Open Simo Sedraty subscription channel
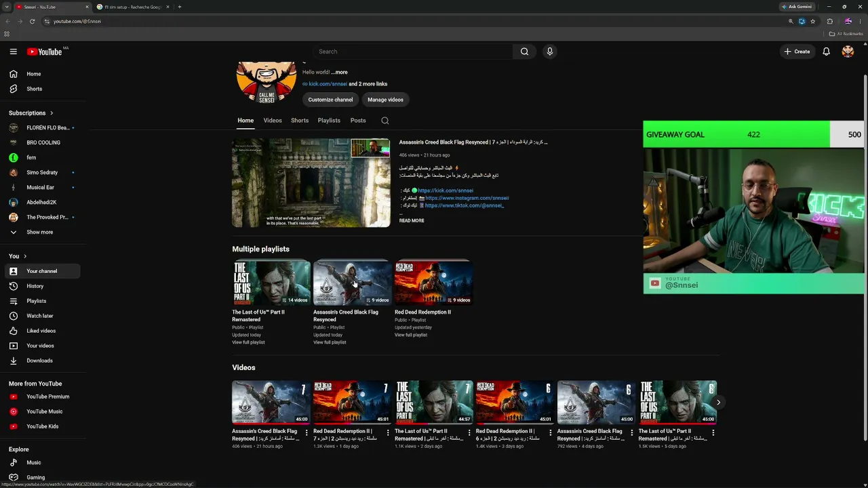This screenshot has height=488, width=868. pyautogui.click(x=42, y=172)
